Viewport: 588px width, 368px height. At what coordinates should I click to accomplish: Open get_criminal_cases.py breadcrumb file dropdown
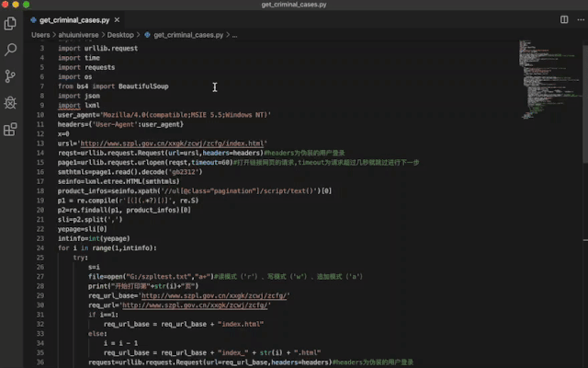tap(187, 35)
